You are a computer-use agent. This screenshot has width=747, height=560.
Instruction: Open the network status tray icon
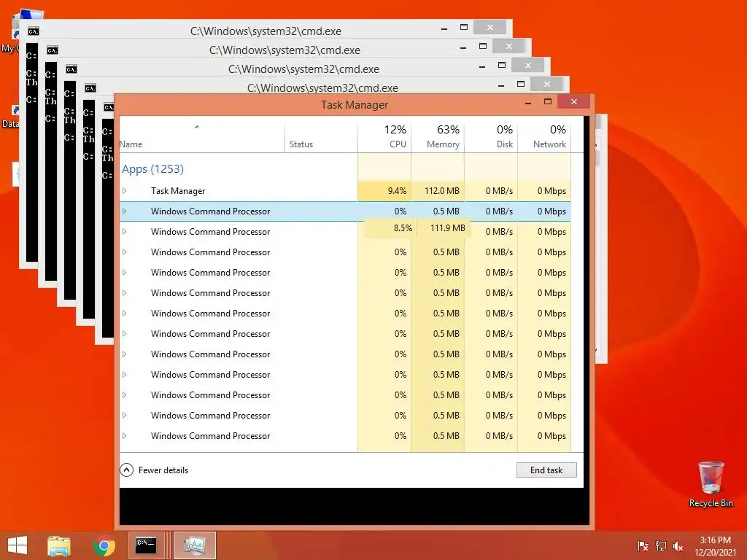tap(660, 546)
